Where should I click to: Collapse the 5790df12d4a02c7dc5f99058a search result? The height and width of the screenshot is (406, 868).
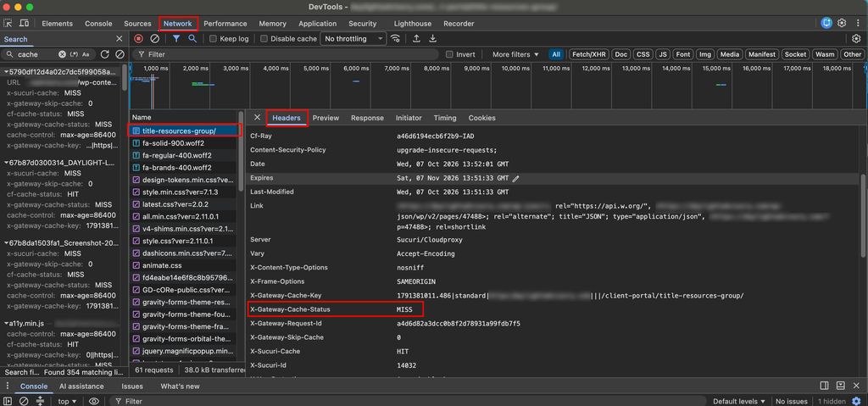tap(6, 72)
